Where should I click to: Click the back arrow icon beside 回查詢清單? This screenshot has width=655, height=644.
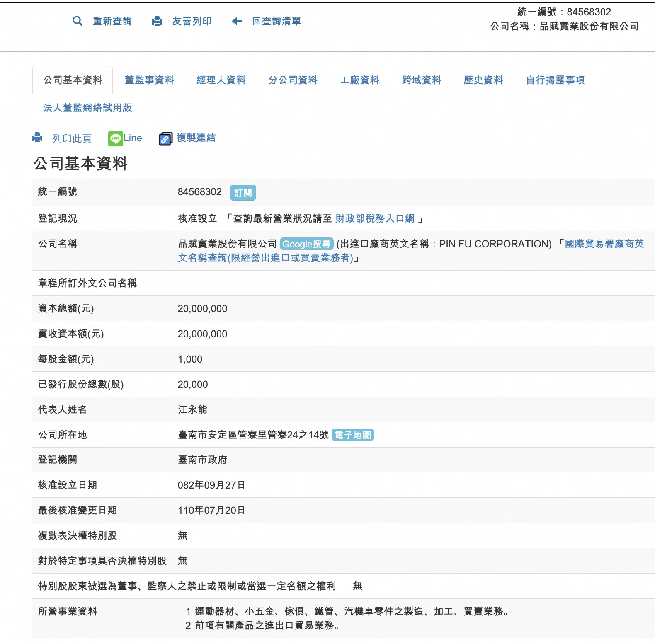[x=237, y=21]
